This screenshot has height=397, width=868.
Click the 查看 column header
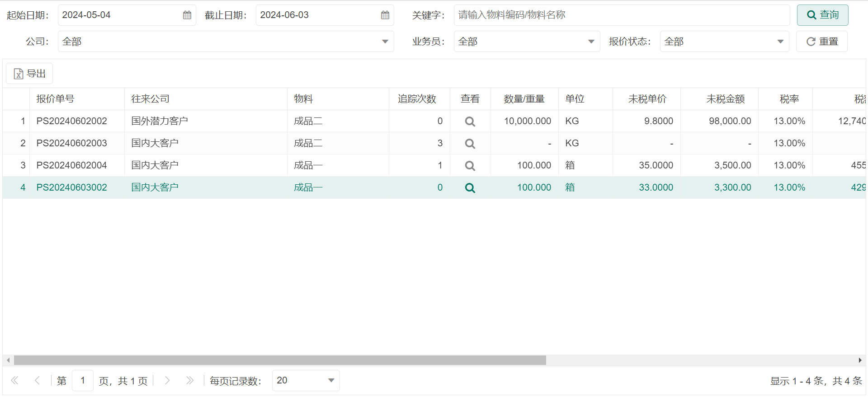point(470,99)
